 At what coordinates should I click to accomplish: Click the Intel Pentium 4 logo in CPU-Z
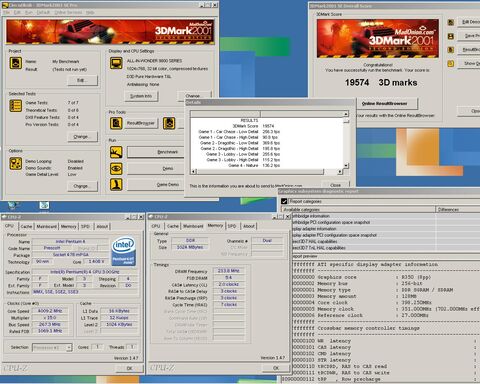[x=124, y=251]
